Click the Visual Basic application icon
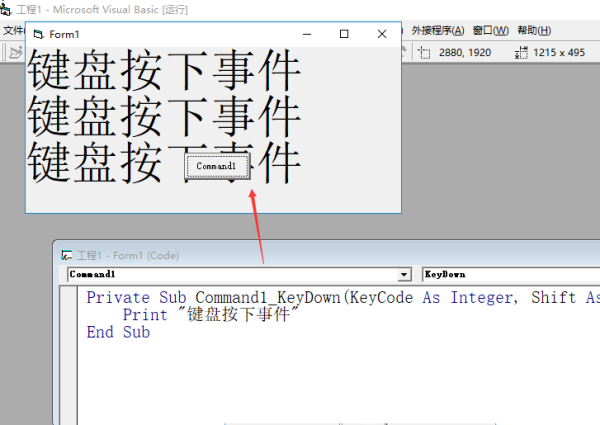Screen dimensions: 600x425 pyautogui.click(x=5, y=9)
